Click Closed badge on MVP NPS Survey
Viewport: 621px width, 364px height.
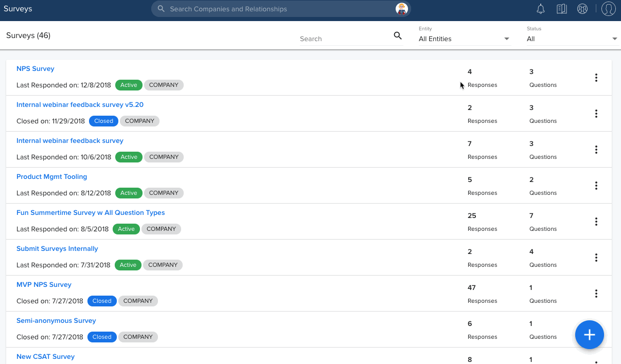tap(102, 301)
